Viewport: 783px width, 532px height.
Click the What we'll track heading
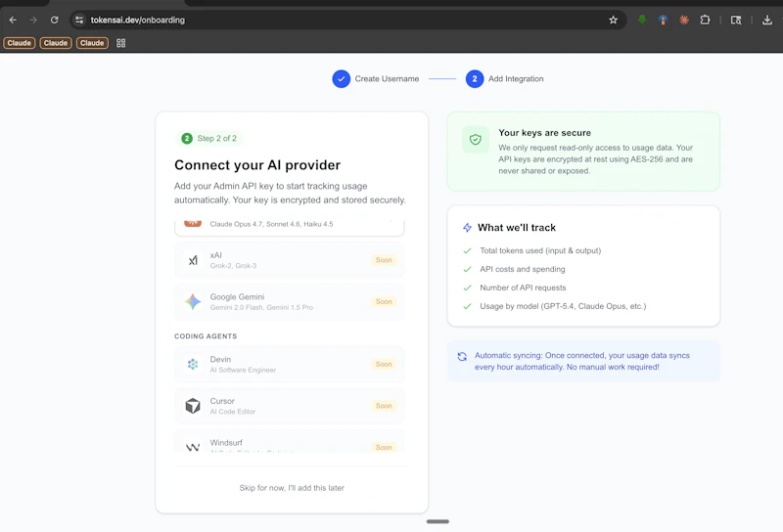coord(517,228)
